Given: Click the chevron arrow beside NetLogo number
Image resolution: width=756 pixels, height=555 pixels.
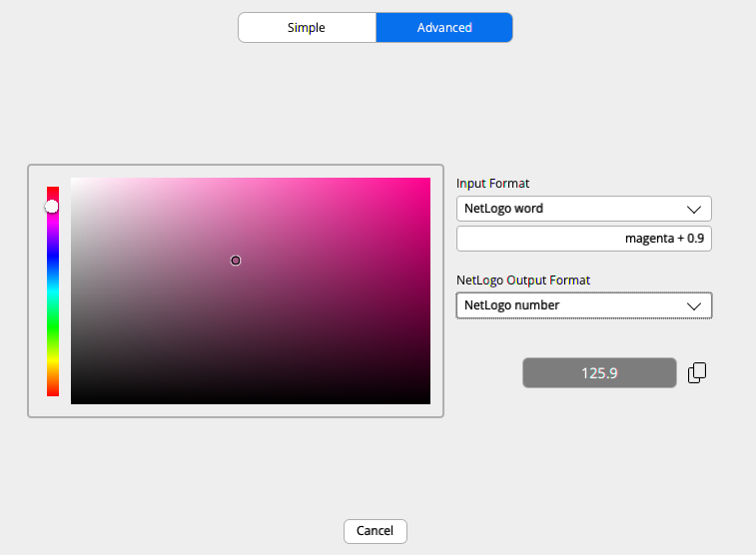Looking at the screenshot, I should [x=694, y=305].
